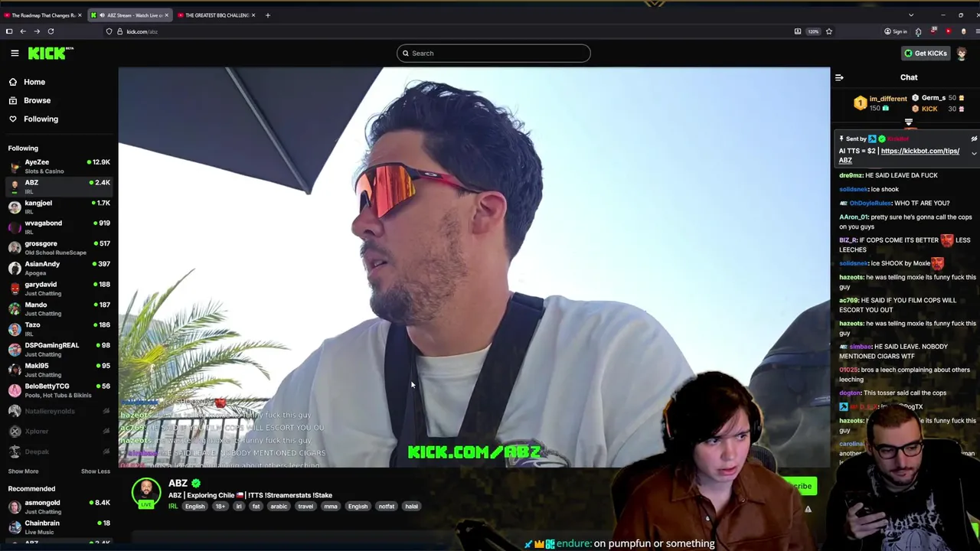Go back in browser
Image resolution: width=980 pixels, height=551 pixels.
(x=23, y=31)
